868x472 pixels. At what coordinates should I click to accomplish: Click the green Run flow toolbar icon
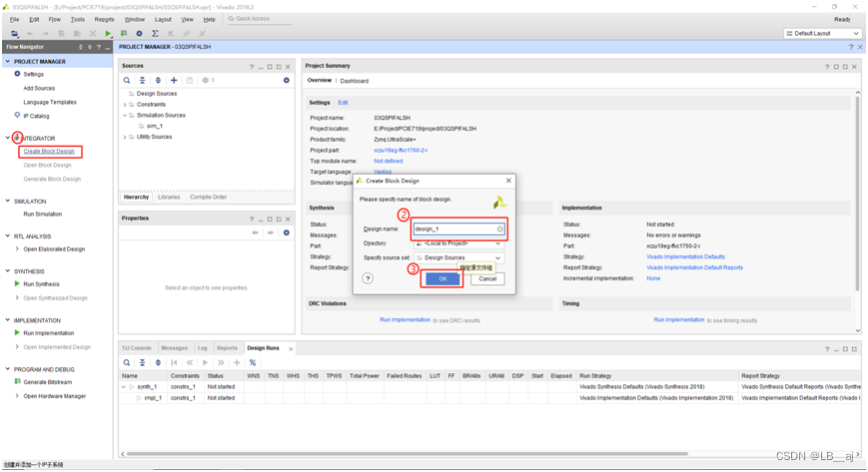click(x=108, y=34)
